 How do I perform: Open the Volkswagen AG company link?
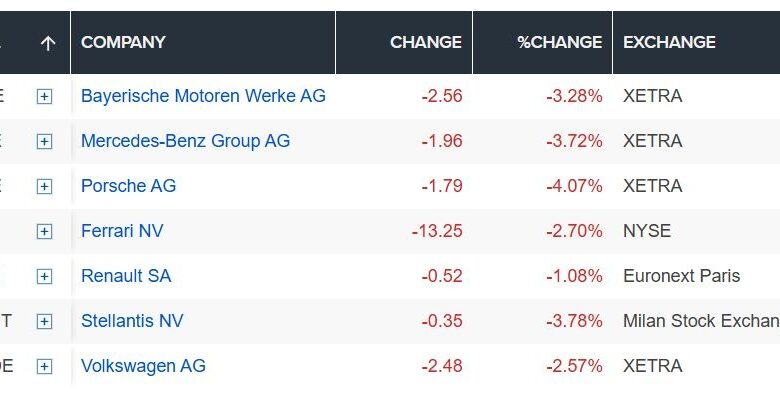point(143,366)
